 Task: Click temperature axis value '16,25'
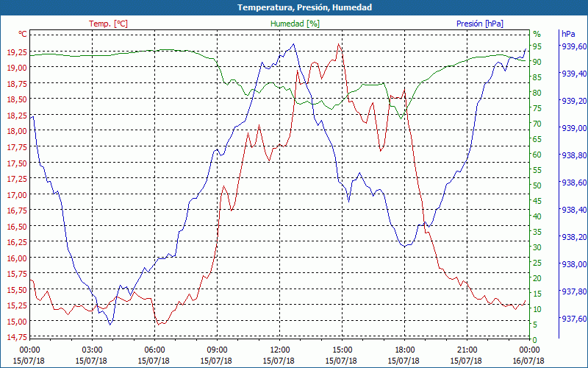click(x=17, y=242)
